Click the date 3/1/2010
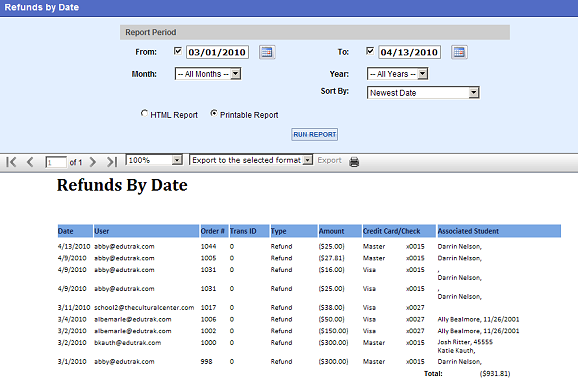This screenshot has height=380, width=578. coord(72,362)
